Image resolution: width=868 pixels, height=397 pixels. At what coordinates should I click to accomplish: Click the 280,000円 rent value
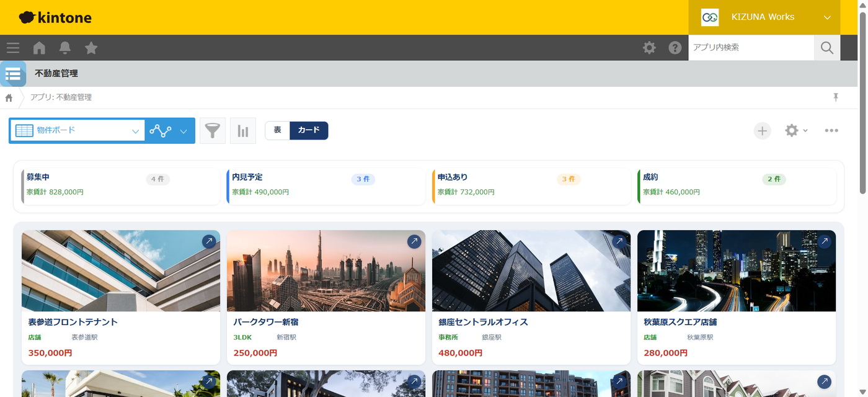click(666, 352)
